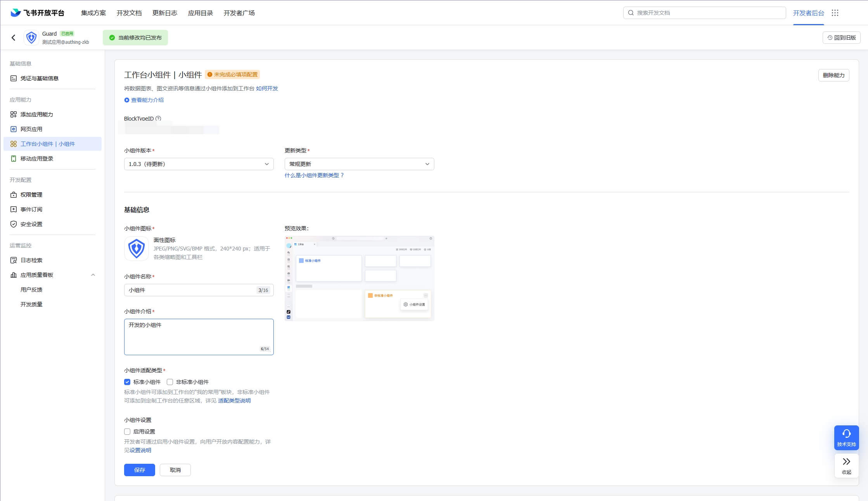
Task: Click the 飞书开放平台 logo
Action: tap(38, 13)
